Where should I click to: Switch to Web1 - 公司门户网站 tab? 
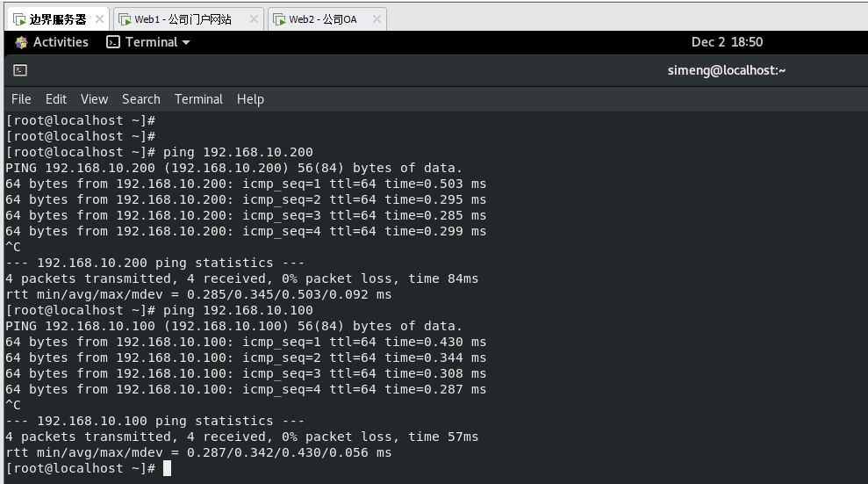coord(183,19)
